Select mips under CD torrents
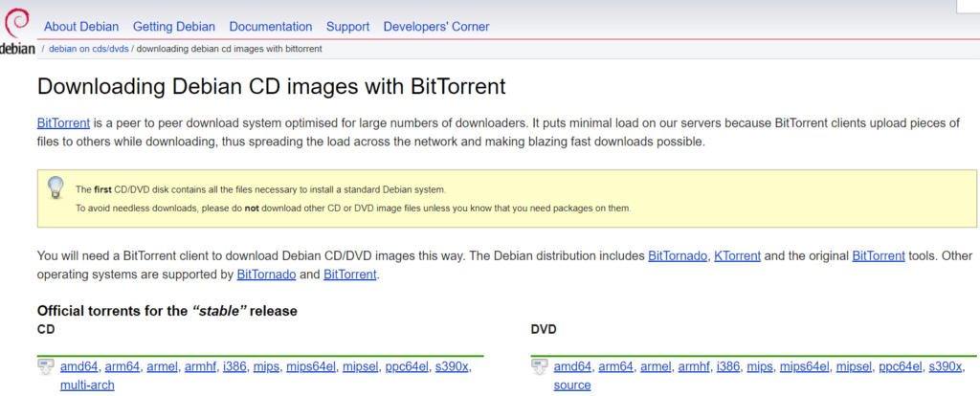Image resolution: width=980 pixels, height=396 pixels. [x=266, y=367]
